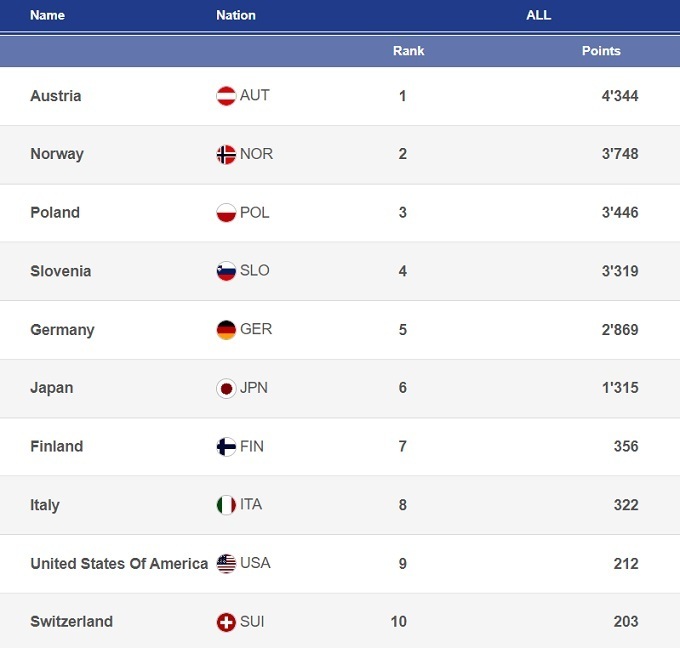Screen dimensions: 680x648
Task: Open the United States Of America link
Action: [x=119, y=563]
